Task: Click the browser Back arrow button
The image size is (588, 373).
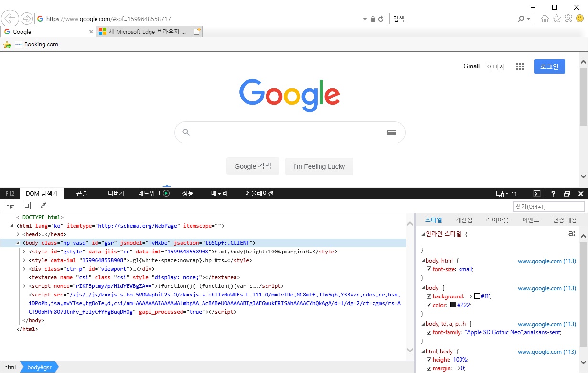Action: coord(10,19)
